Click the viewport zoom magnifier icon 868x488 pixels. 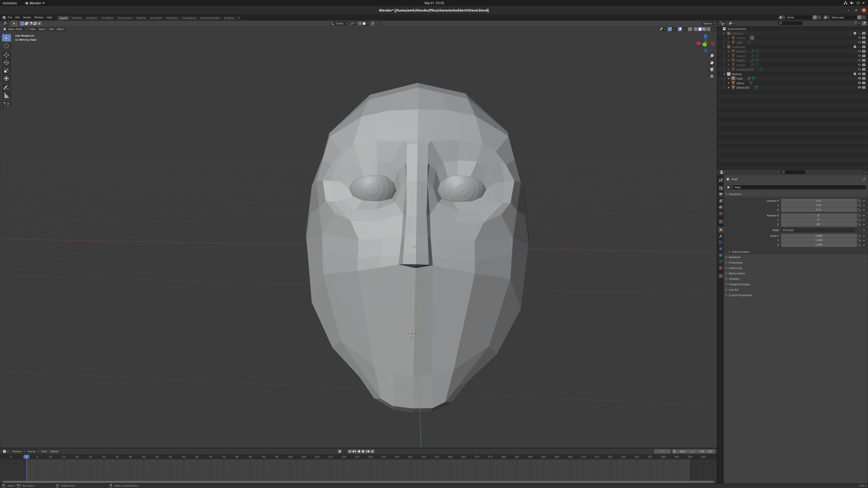712,56
